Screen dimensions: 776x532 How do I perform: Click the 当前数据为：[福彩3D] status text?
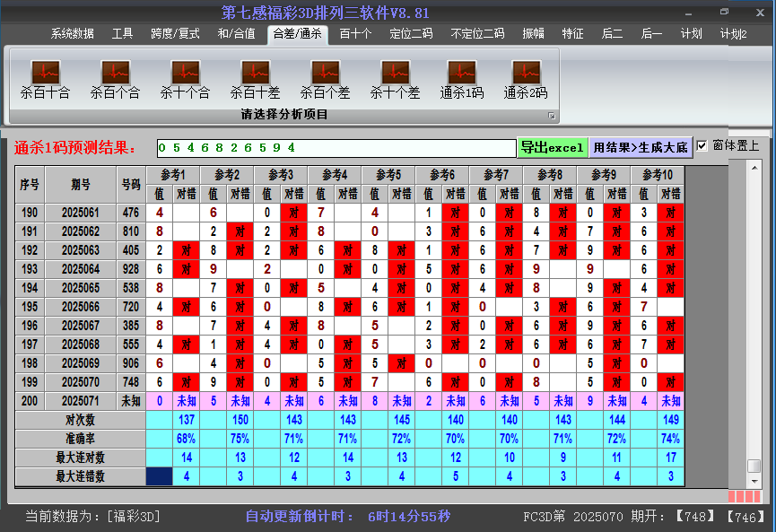[93, 517]
